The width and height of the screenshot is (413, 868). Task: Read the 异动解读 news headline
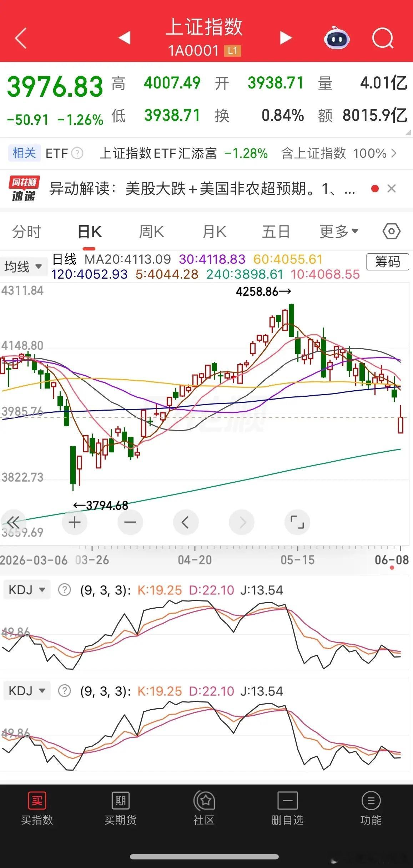pyautogui.click(x=202, y=188)
